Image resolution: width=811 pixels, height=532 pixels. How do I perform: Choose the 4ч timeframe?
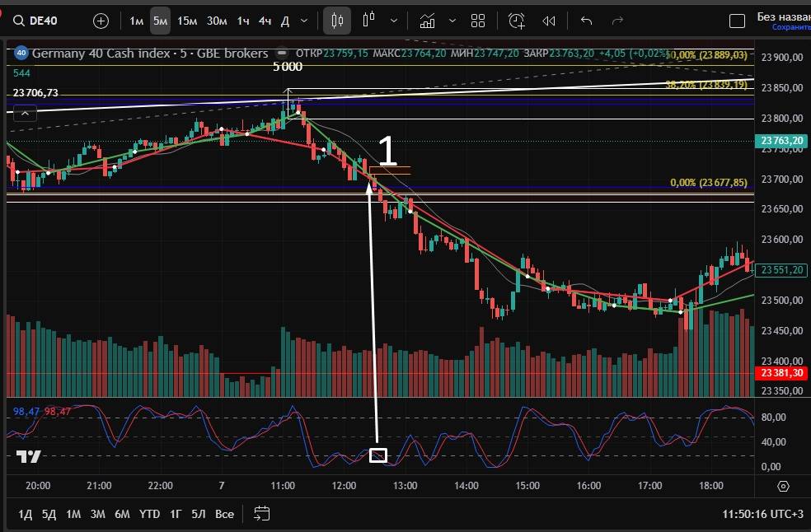(x=264, y=21)
